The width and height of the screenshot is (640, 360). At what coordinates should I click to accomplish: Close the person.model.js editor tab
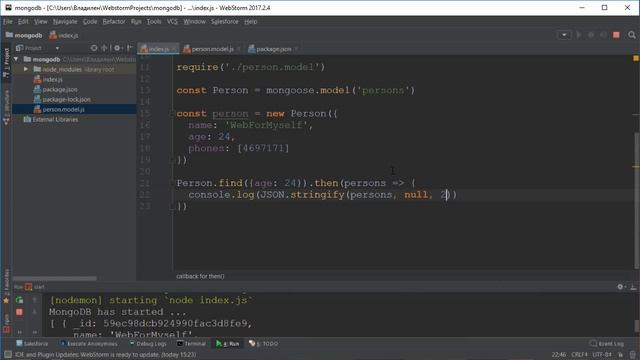pyautogui.click(x=239, y=49)
